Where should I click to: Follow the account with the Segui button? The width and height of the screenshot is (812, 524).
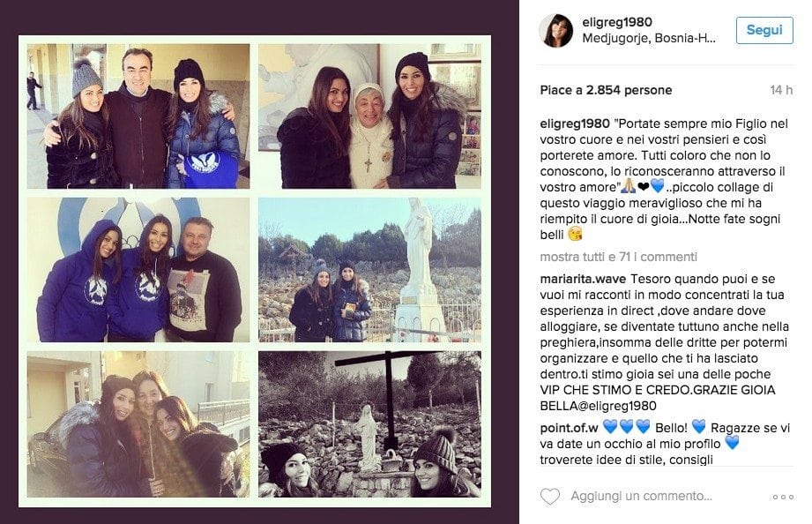tap(764, 30)
